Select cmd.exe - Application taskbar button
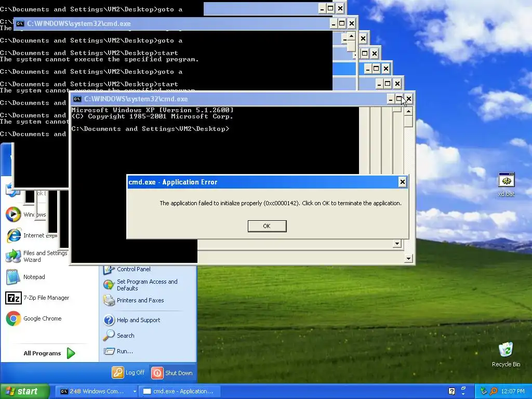This screenshot has height=399, width=532. pos(180,391)
